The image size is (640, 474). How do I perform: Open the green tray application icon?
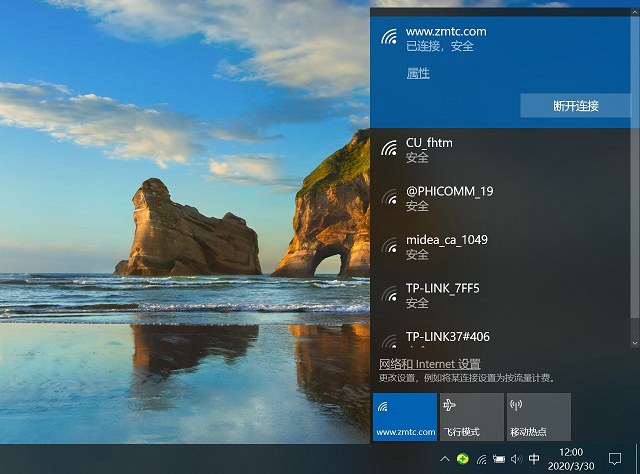click(x=462, y=459)
